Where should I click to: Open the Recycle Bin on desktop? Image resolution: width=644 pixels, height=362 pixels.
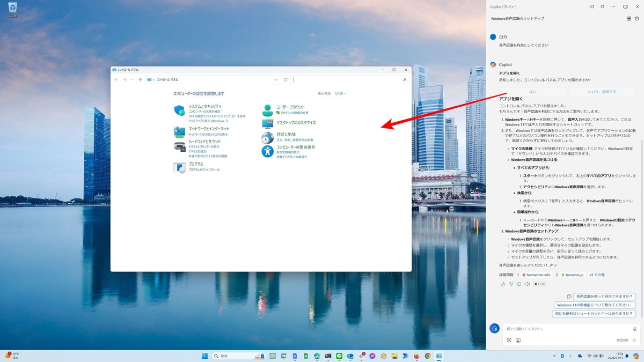(x=12, y=9)
